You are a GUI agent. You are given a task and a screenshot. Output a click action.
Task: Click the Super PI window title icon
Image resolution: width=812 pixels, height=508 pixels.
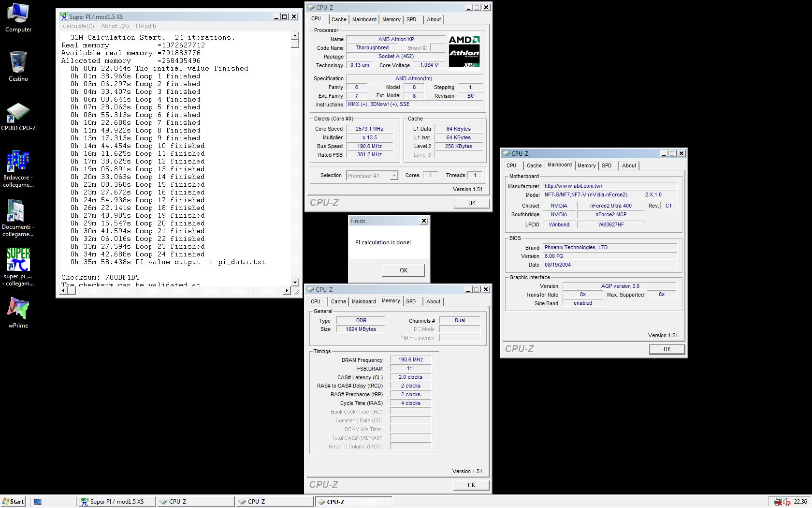point(64,16)
